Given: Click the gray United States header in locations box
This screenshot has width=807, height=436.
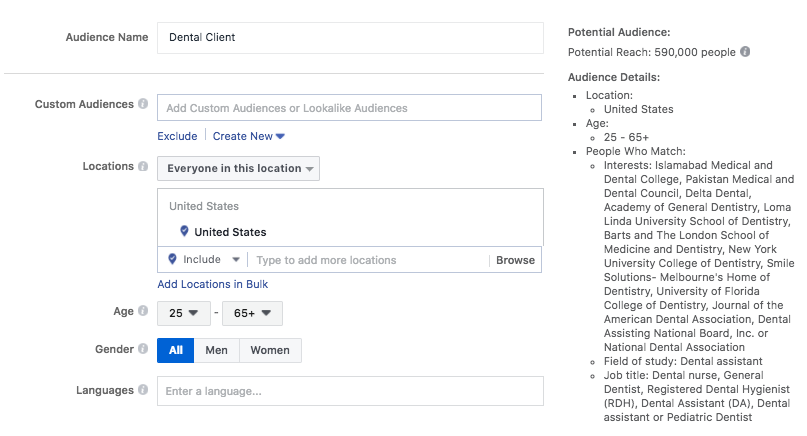Looking at the screenshot, I should [x=204, y=206].
